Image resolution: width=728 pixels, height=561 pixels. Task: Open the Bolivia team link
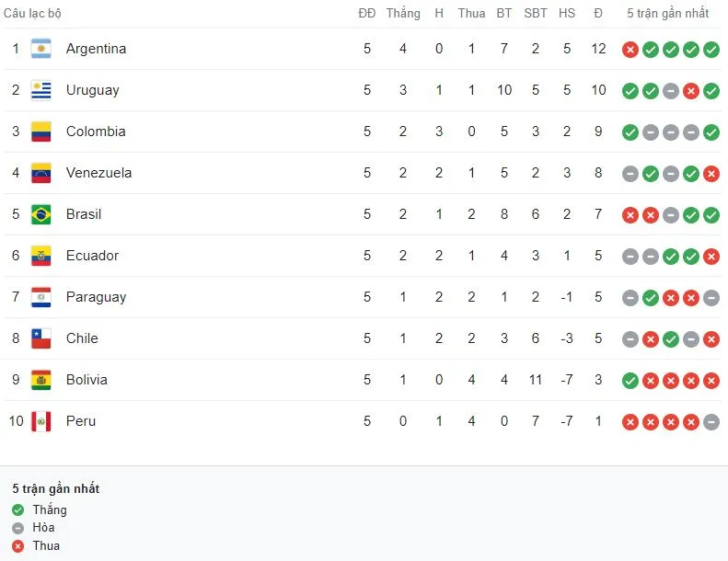coord(87,380)
